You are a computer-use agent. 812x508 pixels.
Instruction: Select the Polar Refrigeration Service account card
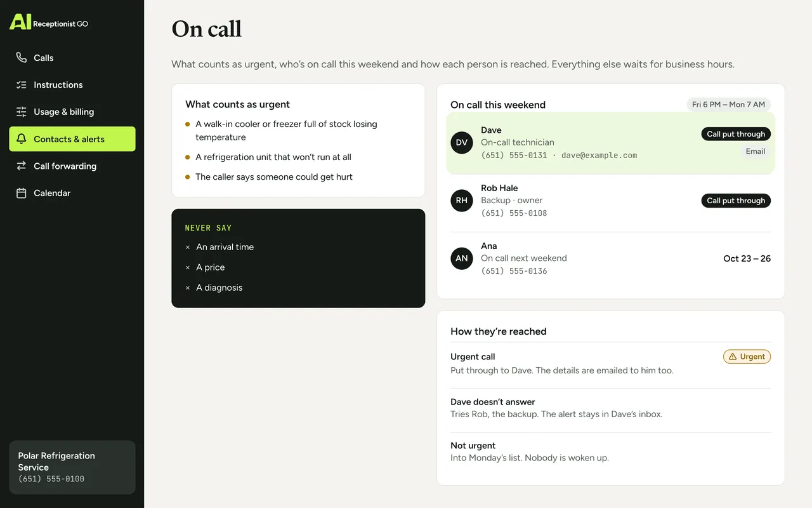[x=72, y=467]
